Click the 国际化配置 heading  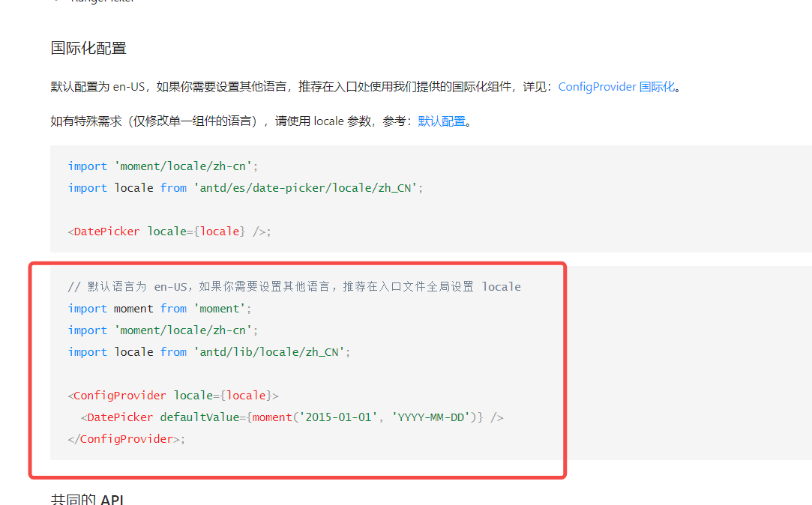pyautogui.click(x=88, y=48)
